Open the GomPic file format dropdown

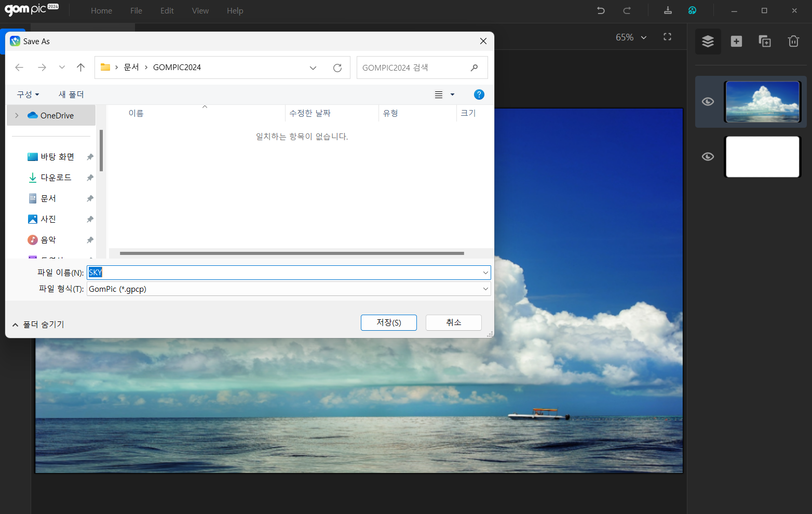[485, 289]
